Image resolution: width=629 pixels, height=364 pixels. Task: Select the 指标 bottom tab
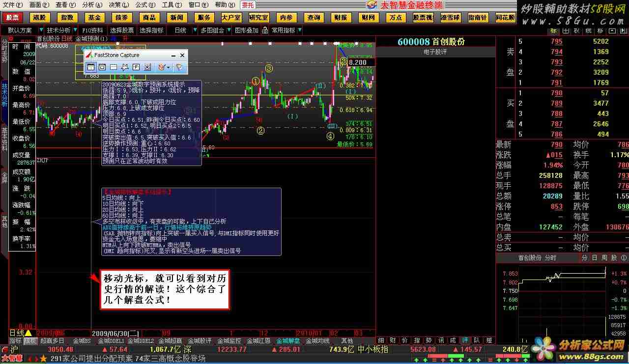[x=16, y=340]
